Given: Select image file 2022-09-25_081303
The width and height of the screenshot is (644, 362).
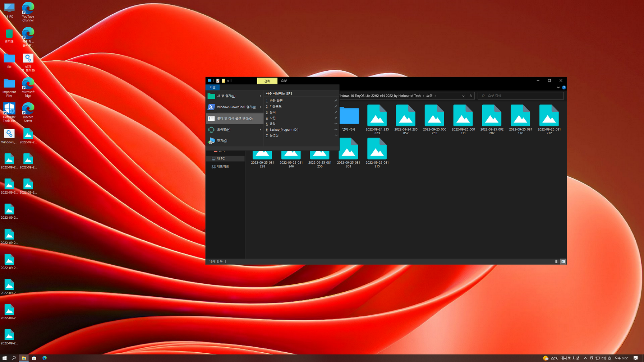Looking at the screenshot, I should (x=348, y=153).
